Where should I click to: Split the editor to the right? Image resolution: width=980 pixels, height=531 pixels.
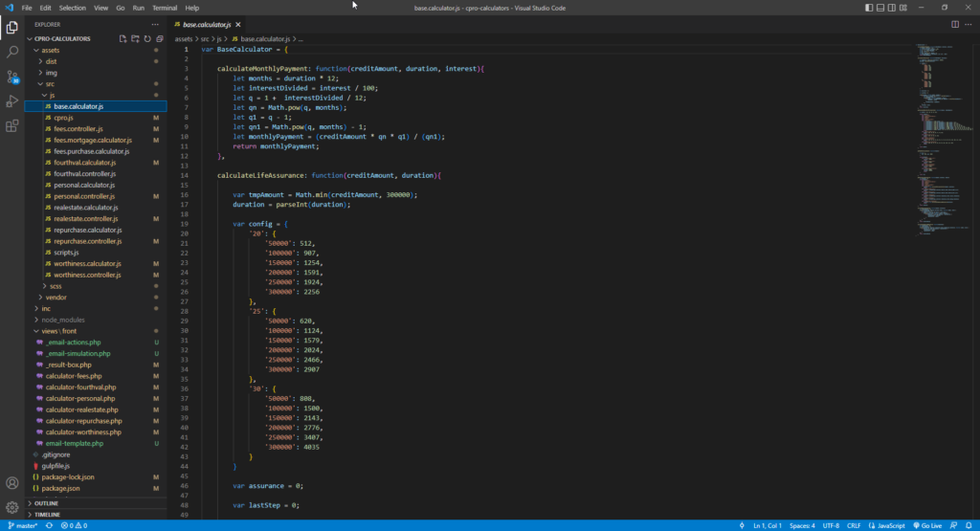(955, 24)
